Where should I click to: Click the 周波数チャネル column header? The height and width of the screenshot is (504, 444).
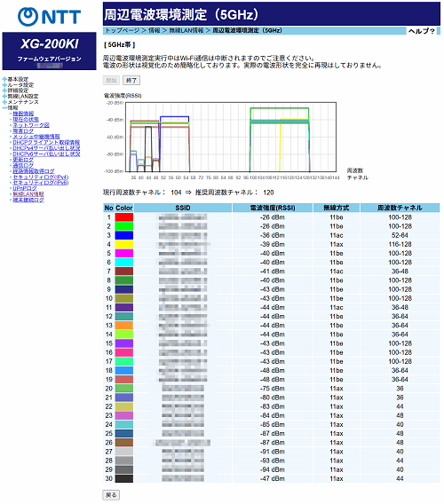pos(400,208)
